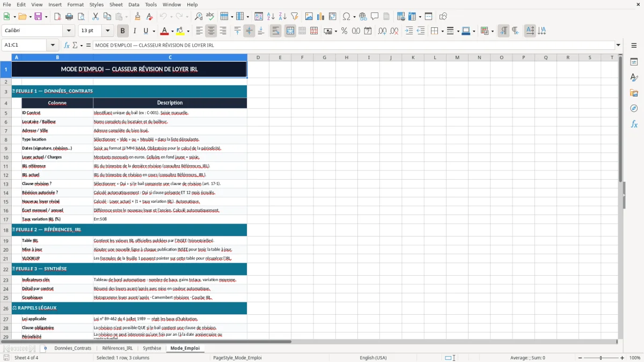Click the formula input line
This screenshot has width=644, height=362.
point(354,45)
